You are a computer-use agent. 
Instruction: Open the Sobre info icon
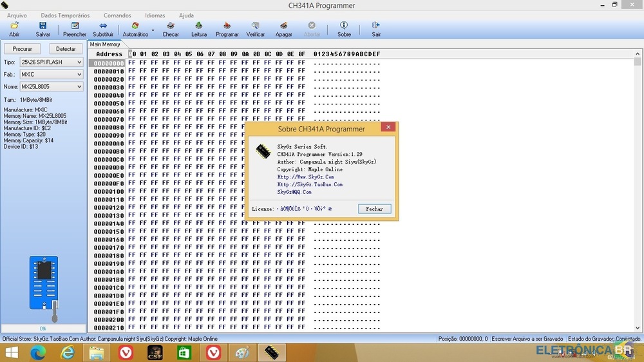[344, 26]
